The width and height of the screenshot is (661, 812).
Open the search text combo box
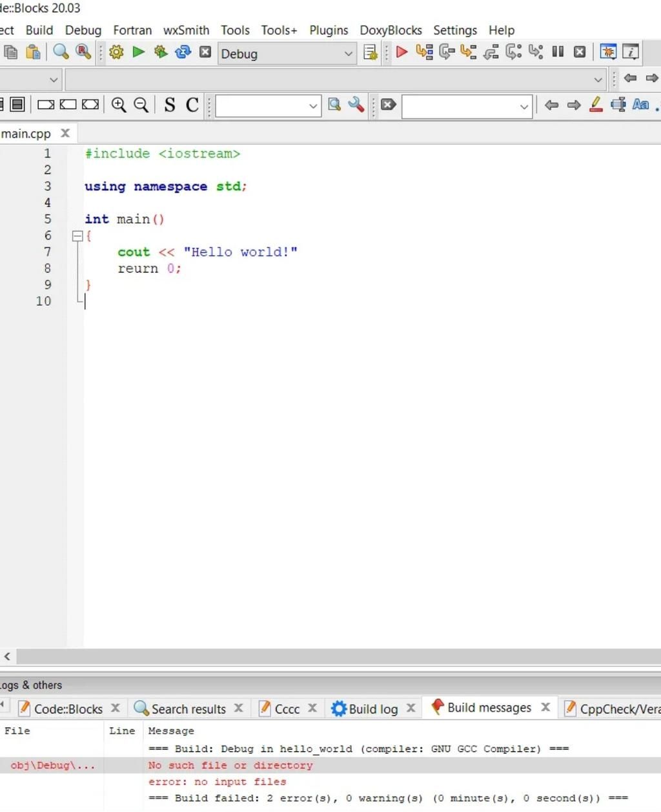point(268,106)
